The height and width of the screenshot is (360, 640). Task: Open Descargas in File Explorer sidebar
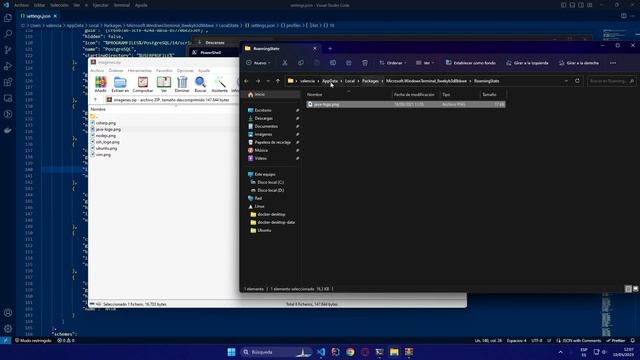click(x=263, y=118)
